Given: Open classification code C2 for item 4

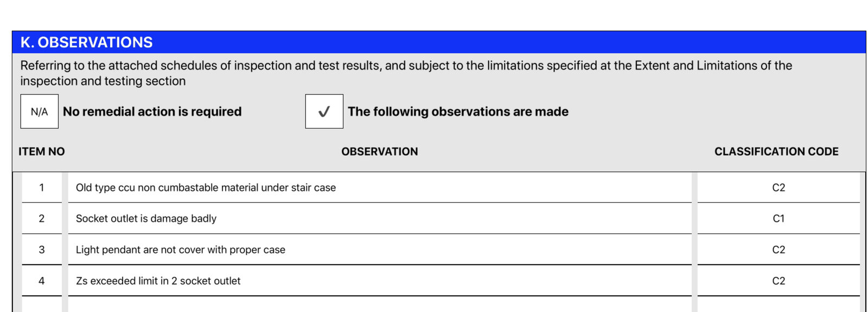Looking at the screenshot, I should point(778,281).
